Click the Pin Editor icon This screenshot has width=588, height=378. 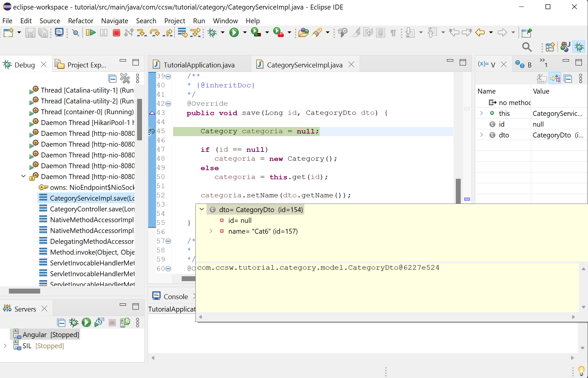526,33
